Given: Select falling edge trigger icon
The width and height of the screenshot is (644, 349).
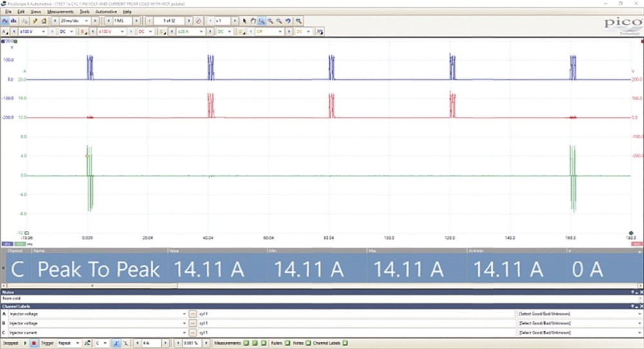Looking at the screenshot, I should tap(126, 343).
